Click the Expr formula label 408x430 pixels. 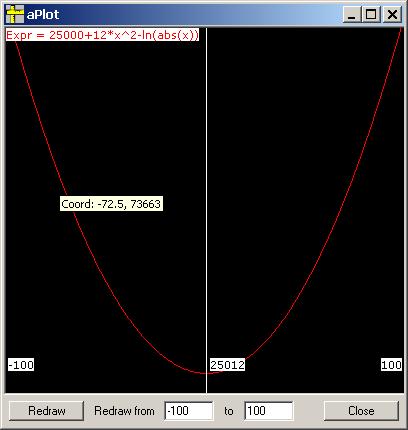[x=102, y=35]
